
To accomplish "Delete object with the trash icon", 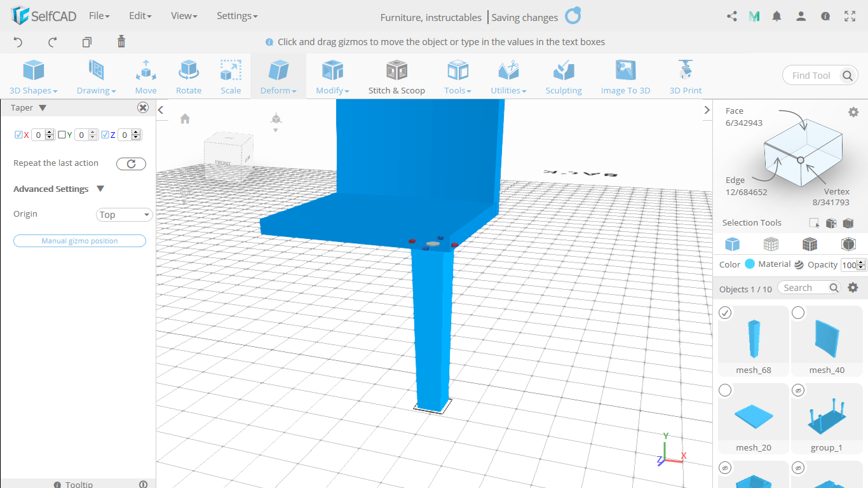I will (121, 42).
